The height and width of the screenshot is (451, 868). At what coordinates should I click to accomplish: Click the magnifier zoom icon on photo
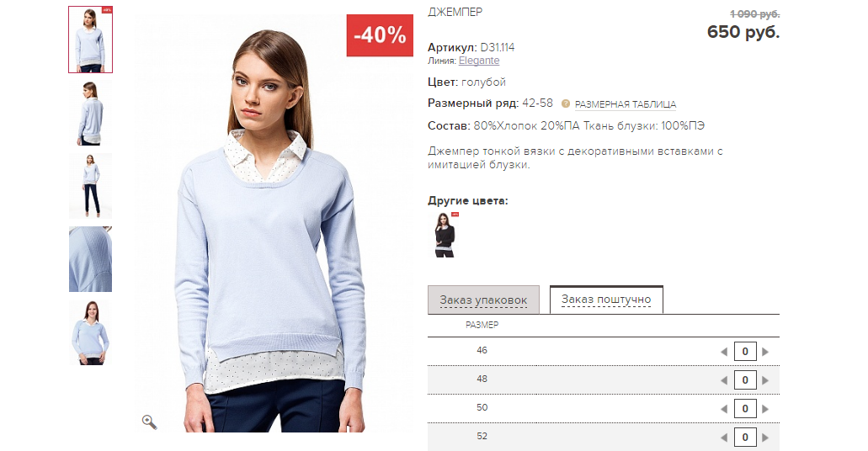150,422
